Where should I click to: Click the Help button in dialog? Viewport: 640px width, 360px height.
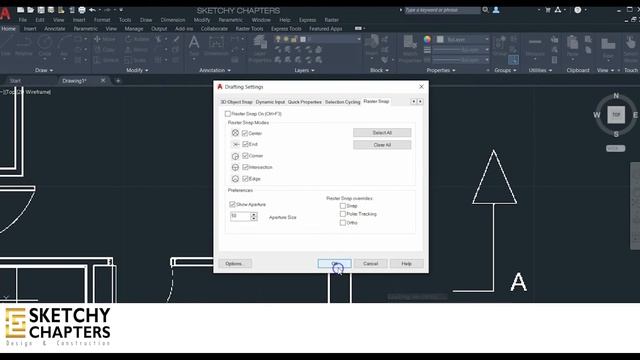pyautogui.click(x=407, y=264)
